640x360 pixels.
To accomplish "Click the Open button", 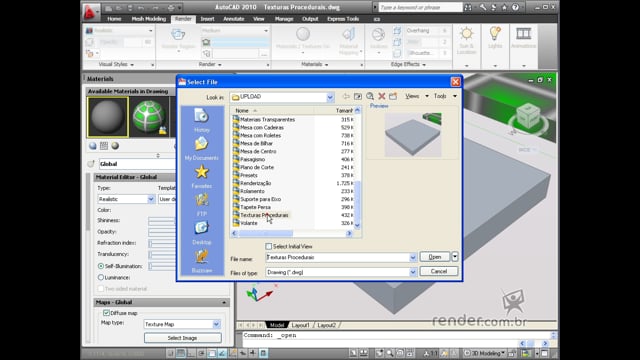I will (x=435, y=257).
